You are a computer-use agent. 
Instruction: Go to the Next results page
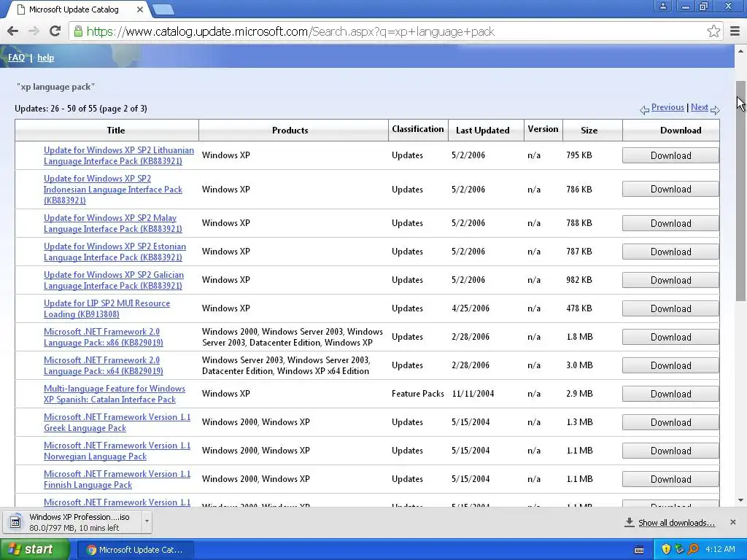point(700,107)
